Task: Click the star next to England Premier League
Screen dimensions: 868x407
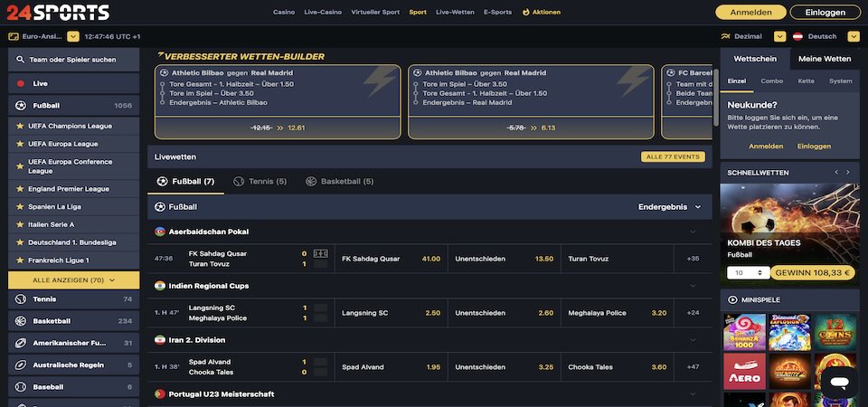Action: pyautogui.click(x=20, y=189)
